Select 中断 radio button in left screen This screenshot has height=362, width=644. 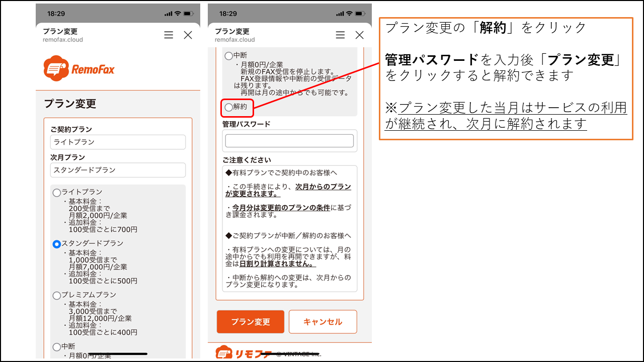pos(57,347)
